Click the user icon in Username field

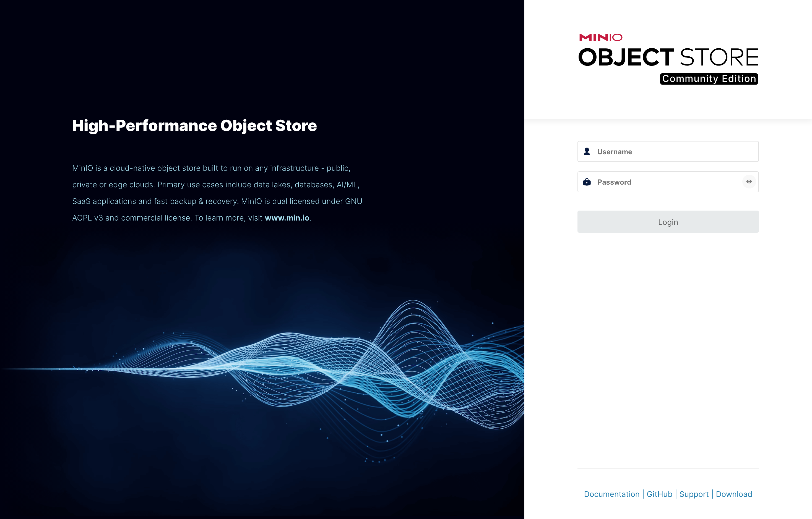[x=587, y=152]
